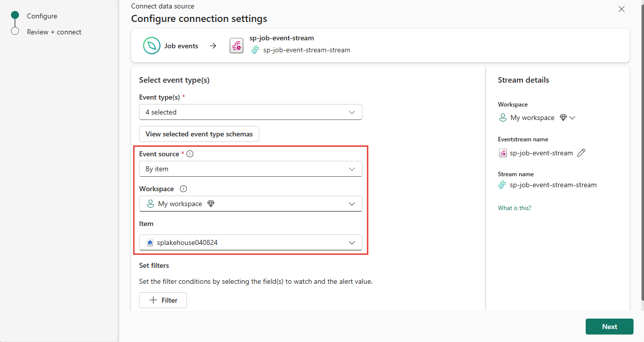644x342 pixels.
Task: Click the lakehouse icon in Item field
Action: point(151,243)
